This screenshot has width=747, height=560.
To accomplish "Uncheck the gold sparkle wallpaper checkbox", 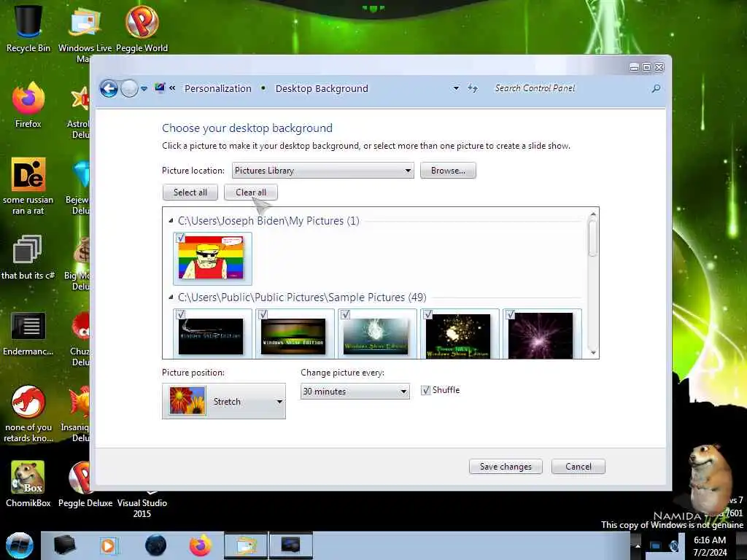I will [x=427, y=314].
